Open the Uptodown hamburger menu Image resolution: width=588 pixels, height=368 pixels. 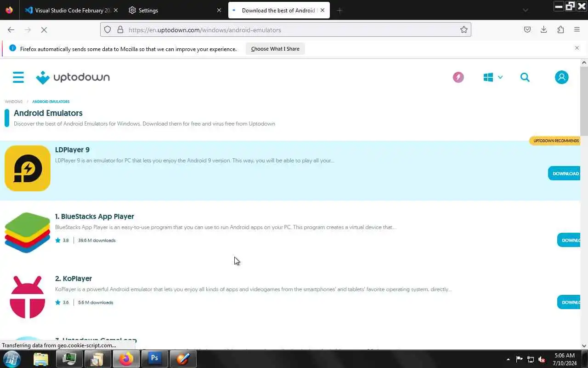click(x=18, y=77)
